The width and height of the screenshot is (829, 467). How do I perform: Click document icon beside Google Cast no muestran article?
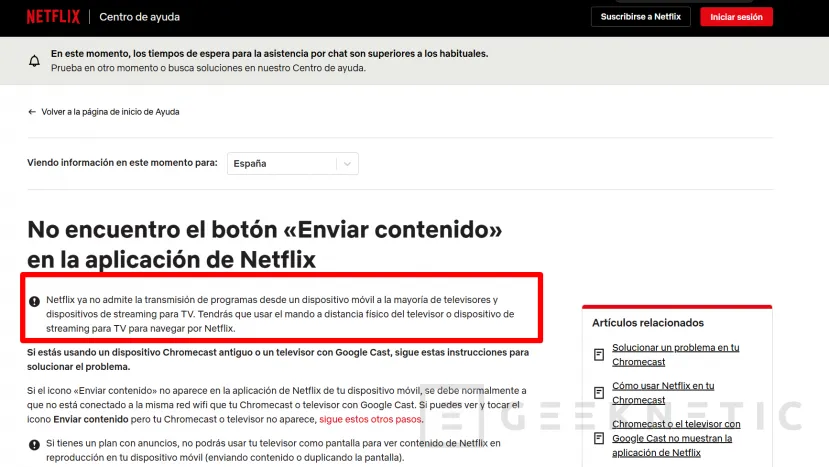point(598,438)
